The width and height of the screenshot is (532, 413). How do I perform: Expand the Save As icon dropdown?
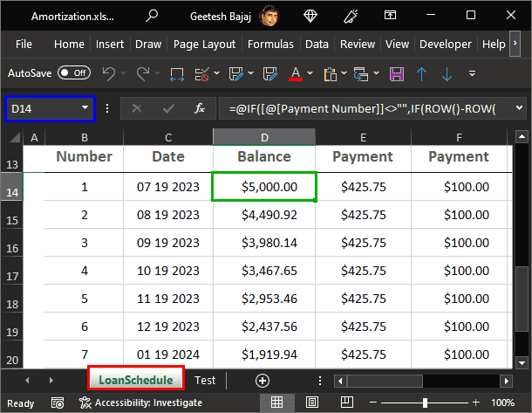pyautogui.click(x=250, y=73)
